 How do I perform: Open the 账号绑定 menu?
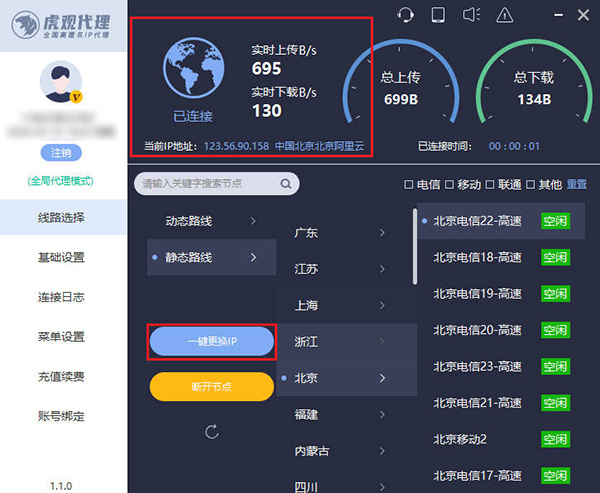click(63, 416)
